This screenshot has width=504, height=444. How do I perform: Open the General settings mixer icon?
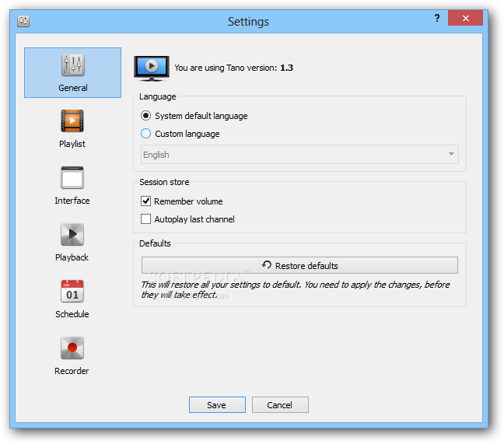pyautogui.click(x=73, y=65)
